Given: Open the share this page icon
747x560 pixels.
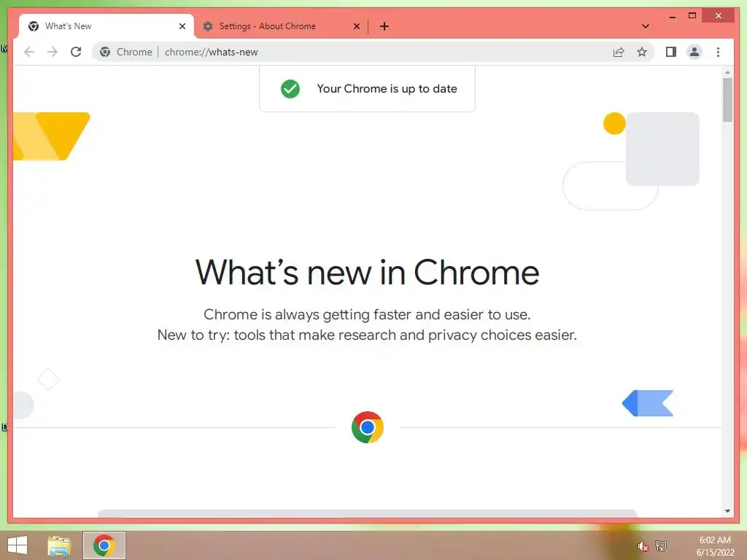Looking at the screenshot, I should coord(619,52).
